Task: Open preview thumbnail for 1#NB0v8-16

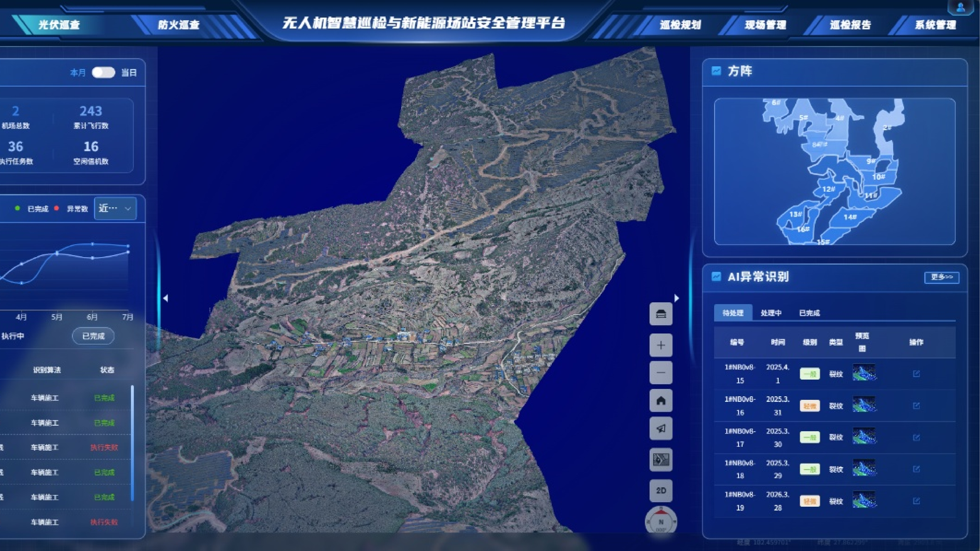Action: coord(864,404)
